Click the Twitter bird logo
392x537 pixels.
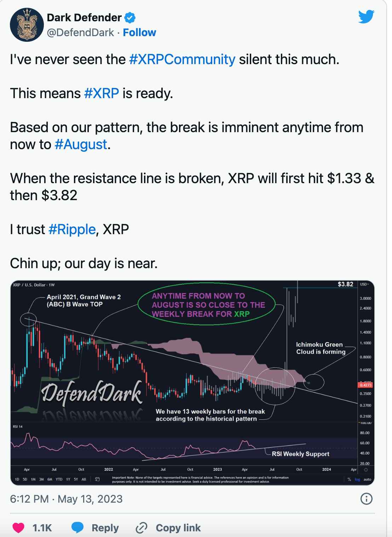[366, 17]
